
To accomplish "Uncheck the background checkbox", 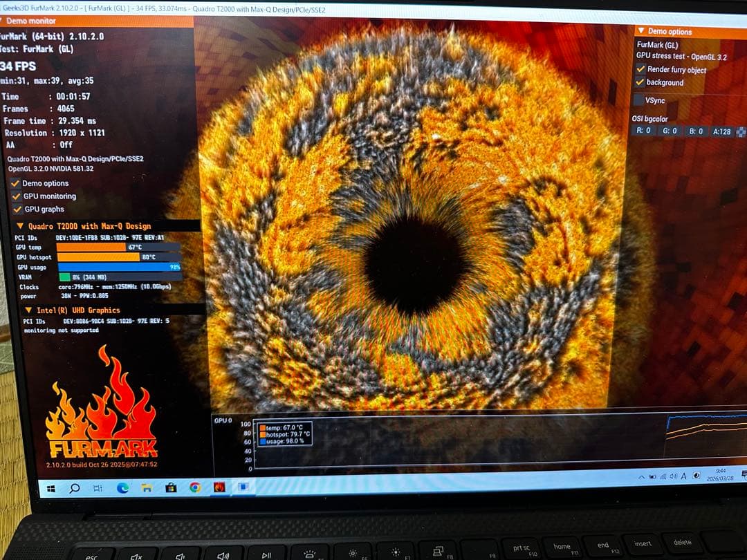I will click(x=640, y=82).
